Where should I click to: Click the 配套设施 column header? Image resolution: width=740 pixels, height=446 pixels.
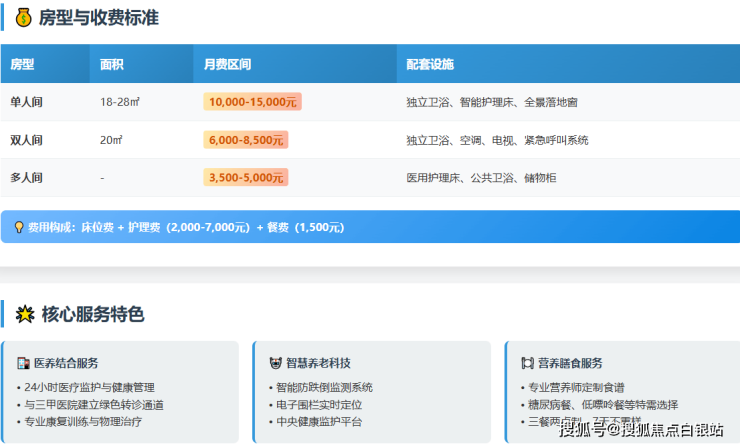[430, 64]
